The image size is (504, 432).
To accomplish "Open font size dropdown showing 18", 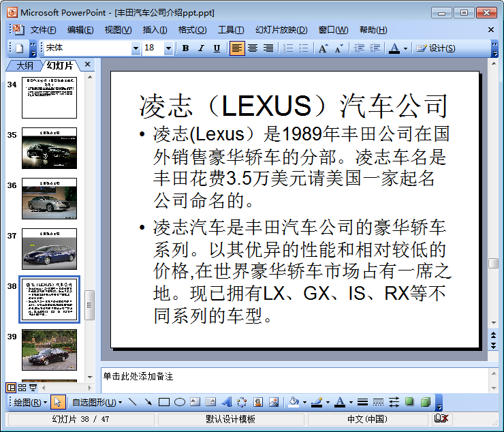I will [x=168, y=48].
